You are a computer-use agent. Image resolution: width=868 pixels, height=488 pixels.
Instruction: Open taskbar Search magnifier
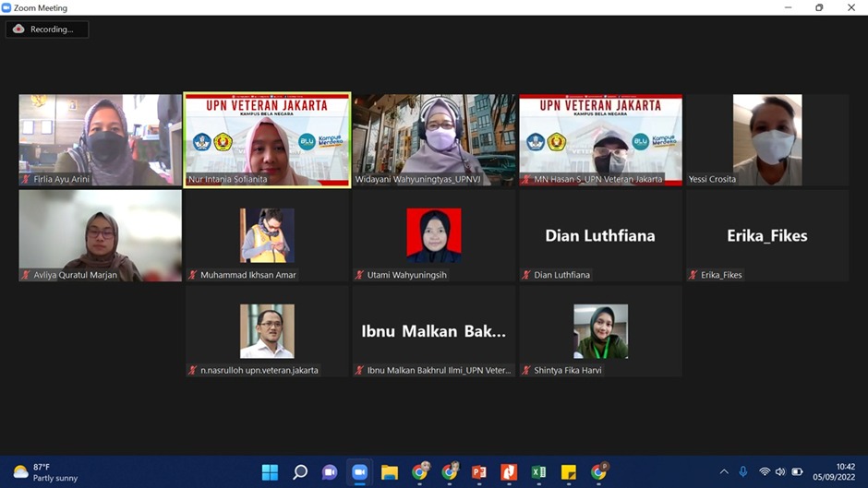[x=300, y=472]
